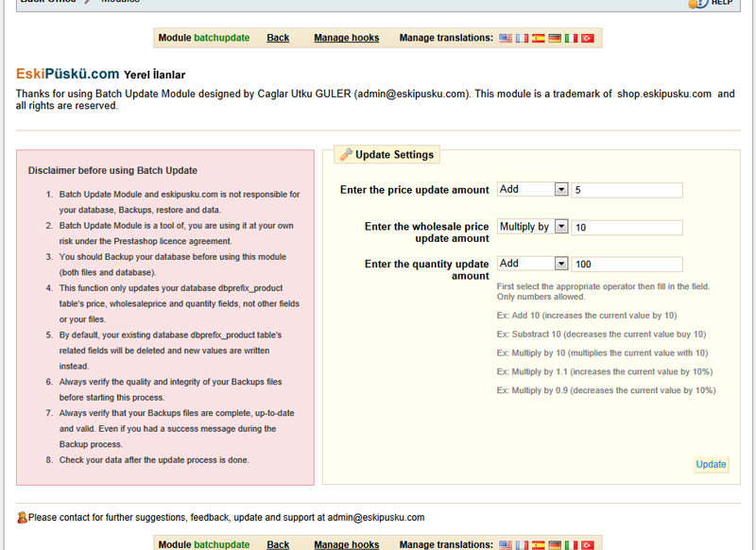Screen dimensions: 756x550
Task: Open Manage hooks in top toolbar
Action: (346, 38)
